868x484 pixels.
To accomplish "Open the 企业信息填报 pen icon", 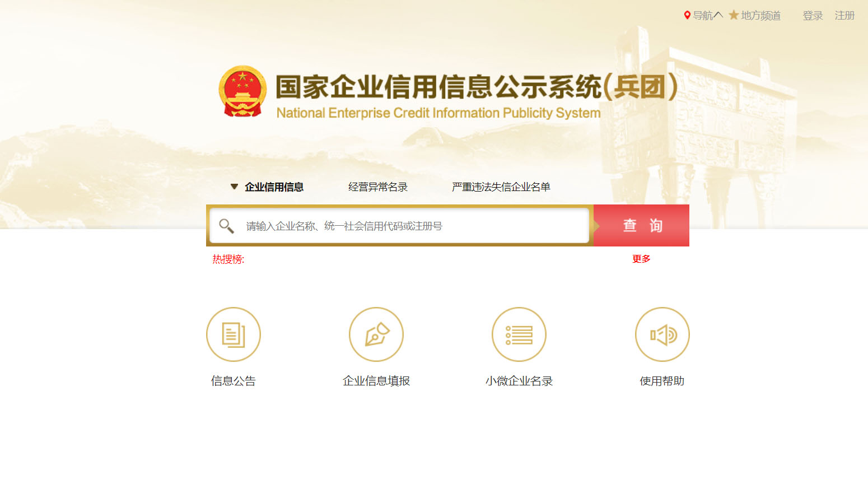I will 376,334.
